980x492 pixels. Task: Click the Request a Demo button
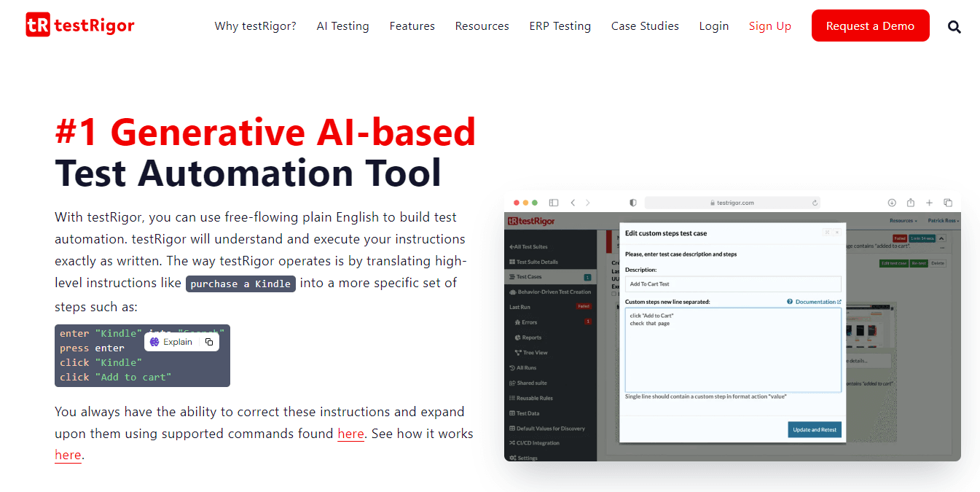tap(870, 26)
